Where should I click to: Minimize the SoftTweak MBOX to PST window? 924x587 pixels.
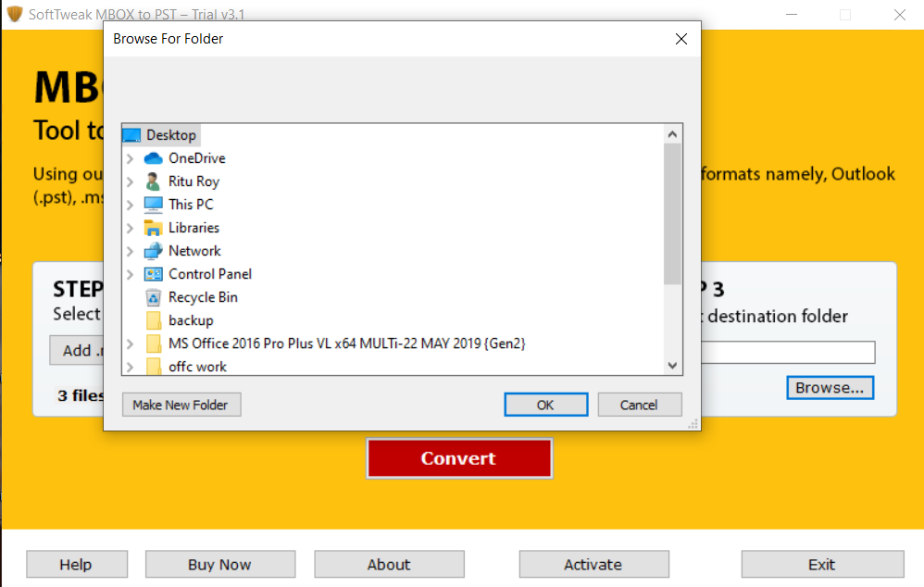(792, 14)
